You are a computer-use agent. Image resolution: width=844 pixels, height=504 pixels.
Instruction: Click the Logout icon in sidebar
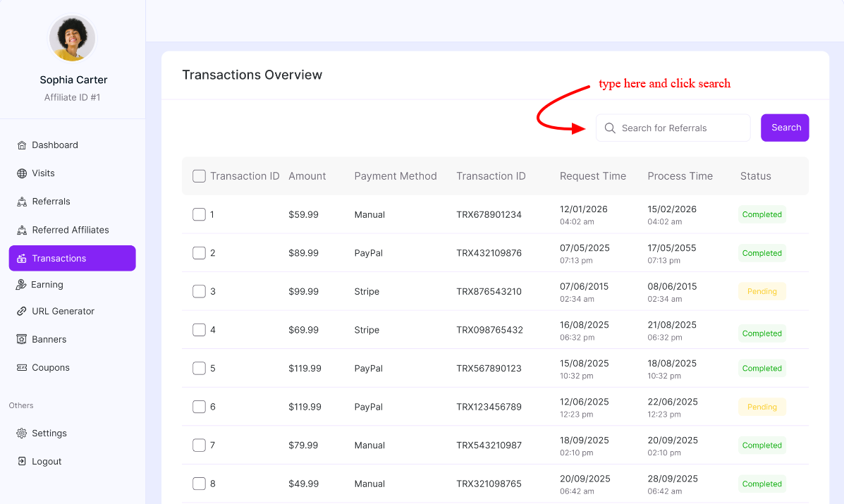pos(22,462)
